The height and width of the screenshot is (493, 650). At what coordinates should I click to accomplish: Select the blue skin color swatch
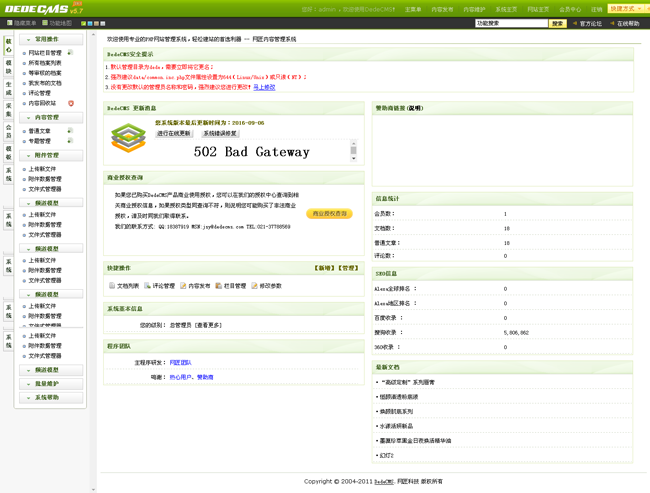point(90,24)
